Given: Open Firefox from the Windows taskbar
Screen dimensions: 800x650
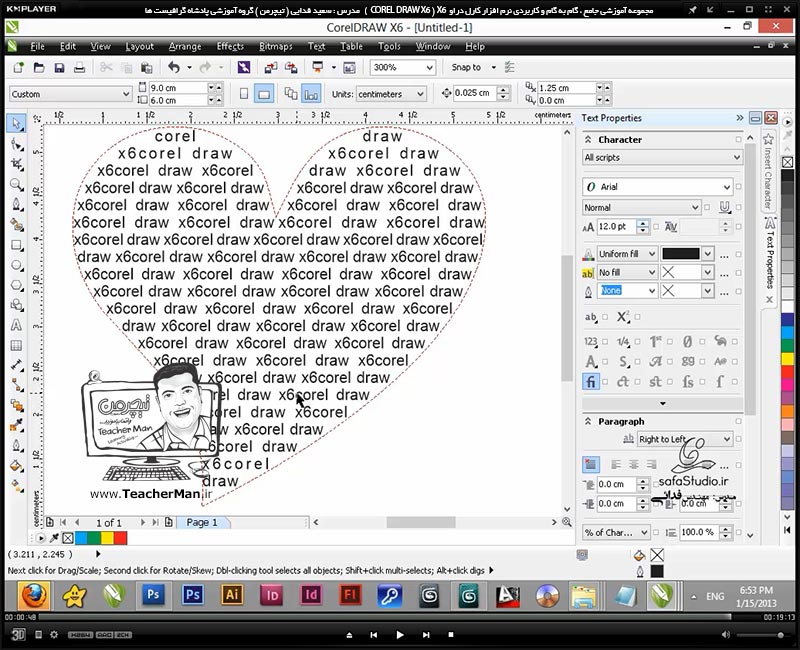Looking at the screenshot, I should [x=34, y=594].
